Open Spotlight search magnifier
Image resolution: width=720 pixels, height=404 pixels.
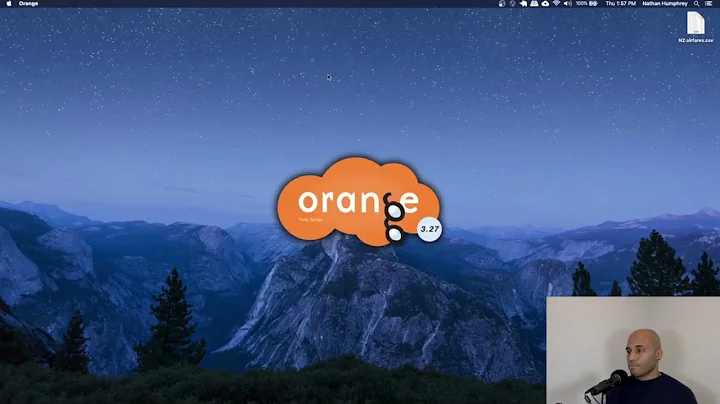(x=697, y=3)
